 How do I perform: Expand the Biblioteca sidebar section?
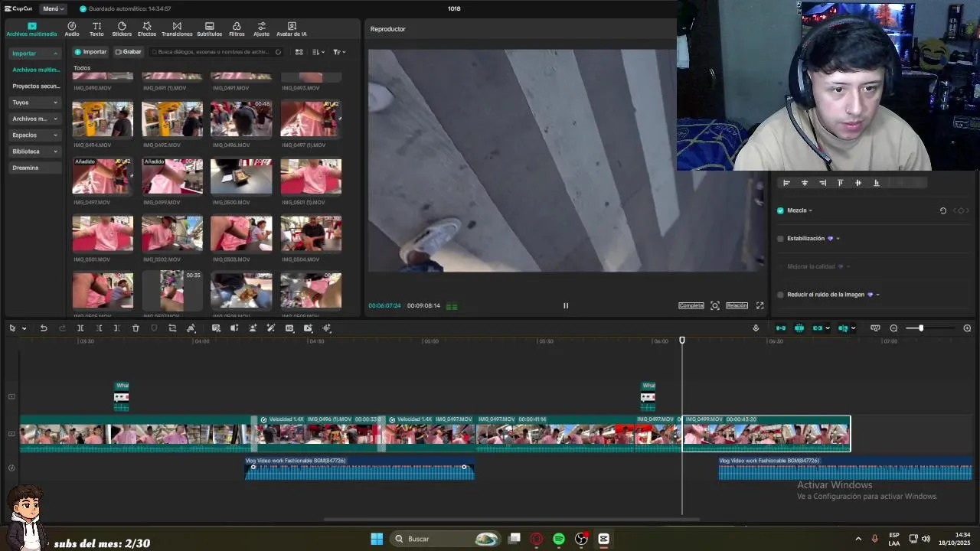[x=55, y=152]
